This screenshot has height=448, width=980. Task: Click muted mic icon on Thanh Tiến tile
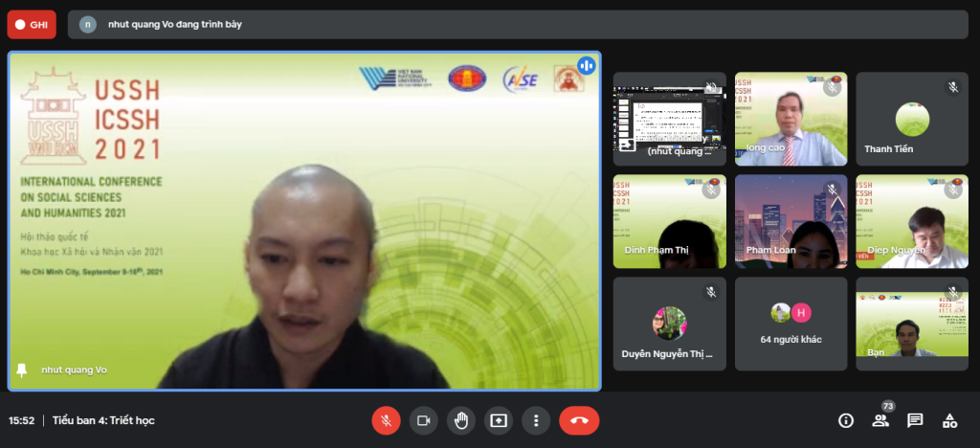[x=953, y=87]
